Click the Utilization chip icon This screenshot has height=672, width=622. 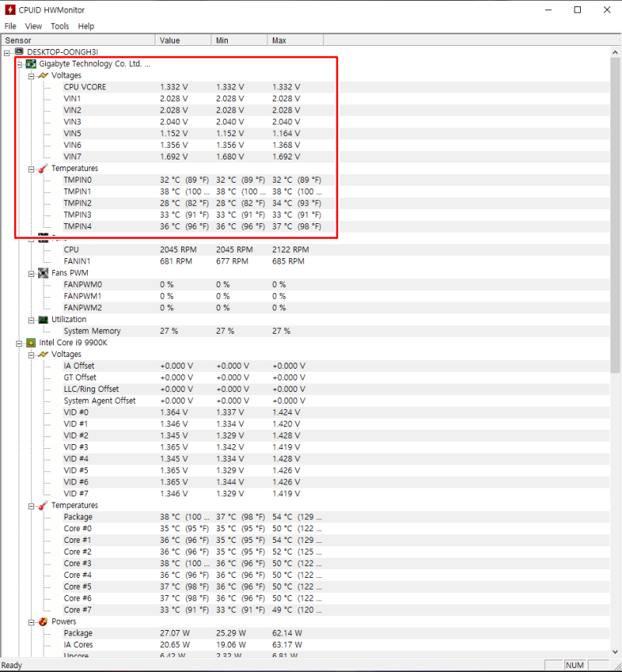pyautogui.click(x=44, y=320)
